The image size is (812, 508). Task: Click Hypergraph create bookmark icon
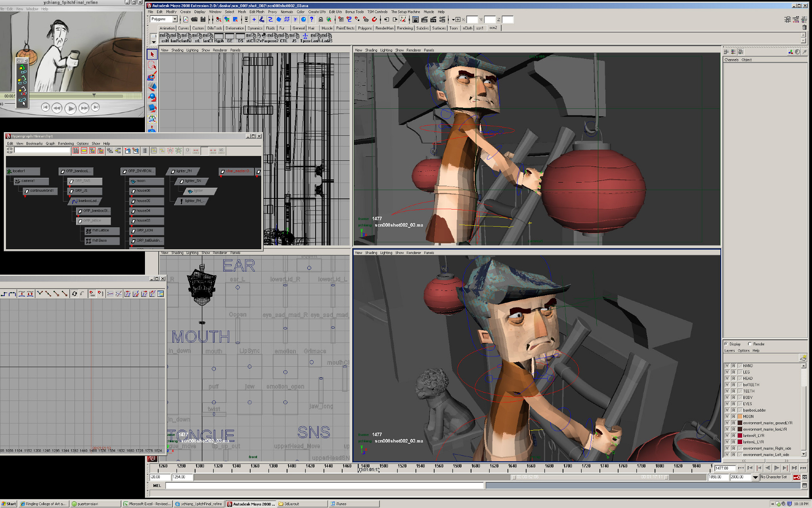pyautogui.click(x=127, y=151)
